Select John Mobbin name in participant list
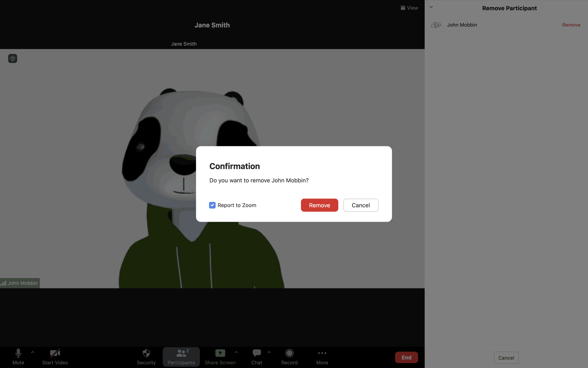This screenshot has width=588, height=368. coord(462,25)
